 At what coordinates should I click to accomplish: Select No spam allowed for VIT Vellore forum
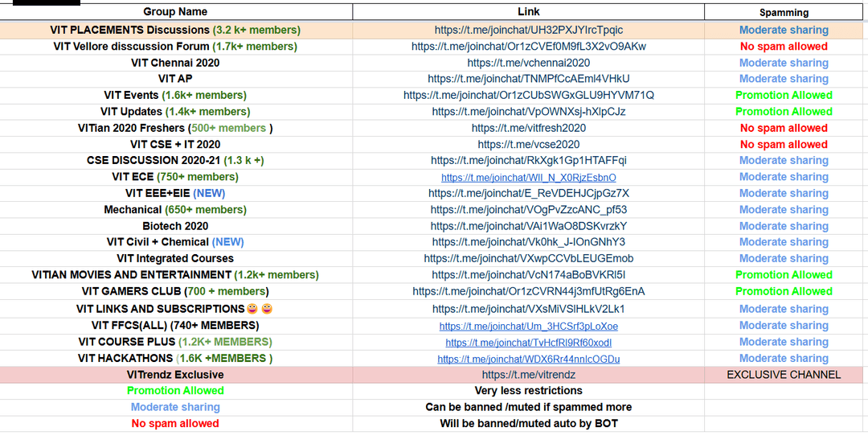[x=784, y=47]
